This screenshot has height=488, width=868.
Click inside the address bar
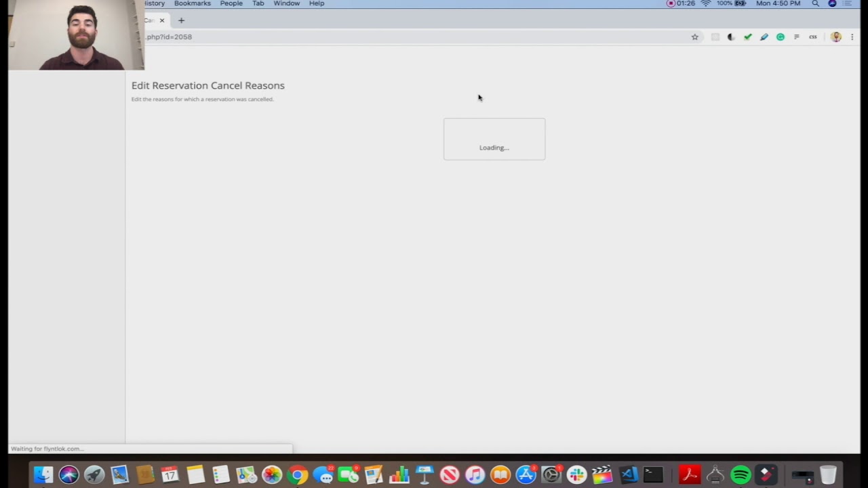(x=271, y=37)
